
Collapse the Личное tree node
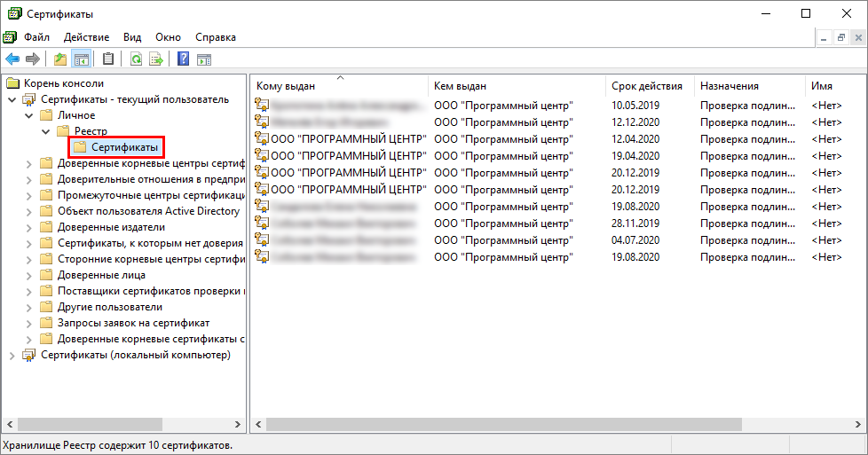29,115
